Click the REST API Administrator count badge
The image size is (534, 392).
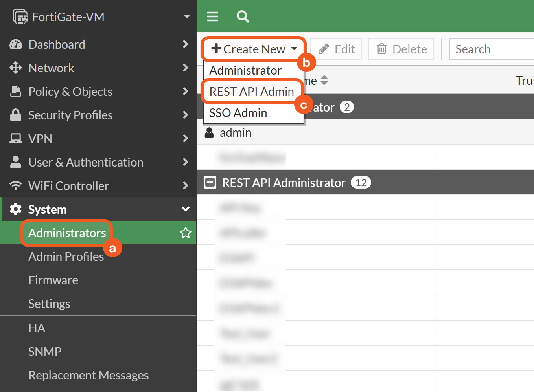tap(361, 183)
